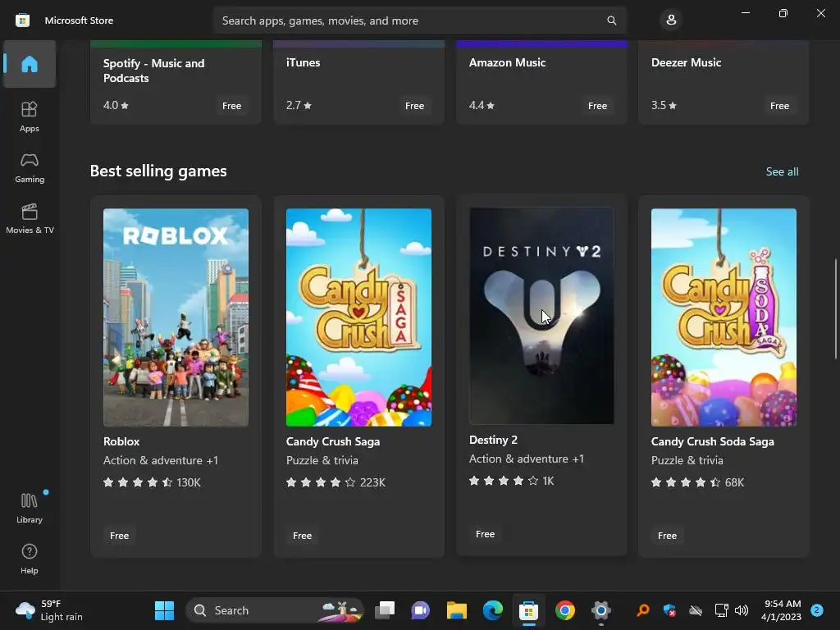The width and height of the screenshot is (840, 630).
Task: Click the Best selling games heading
Action: click(x=158, y=171)
